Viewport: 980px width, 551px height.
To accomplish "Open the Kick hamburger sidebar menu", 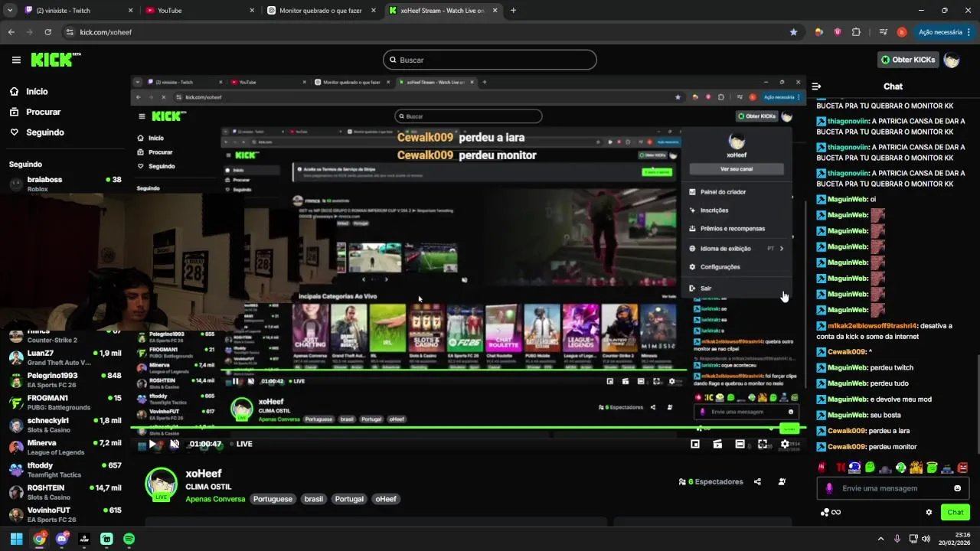I will (x=16, y=60).
